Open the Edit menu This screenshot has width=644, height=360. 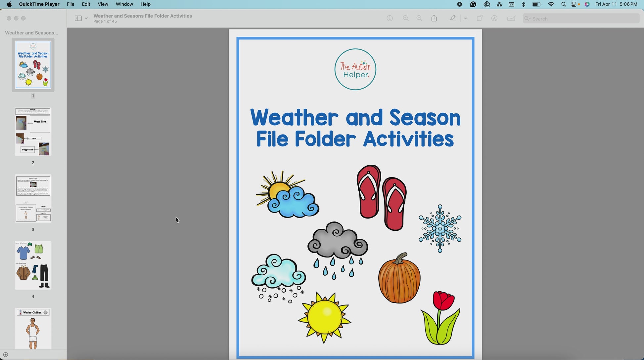(86, 4)
